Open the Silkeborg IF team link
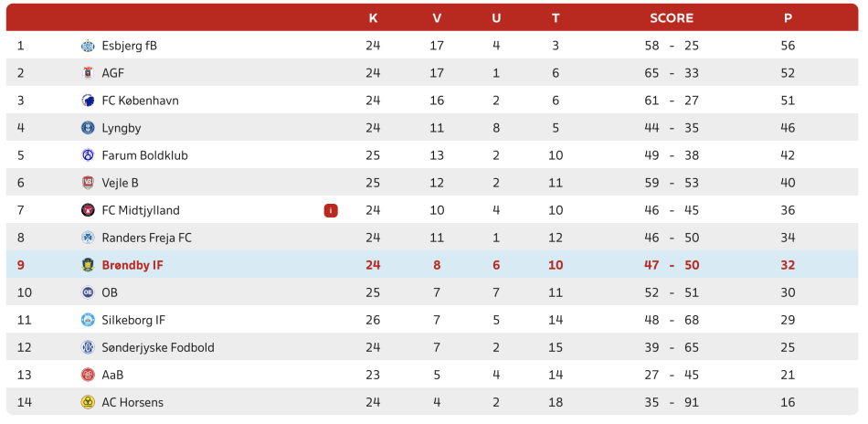The height and width of the screenshot is (424, 868). pyautogui.click(x=133, y=320)
